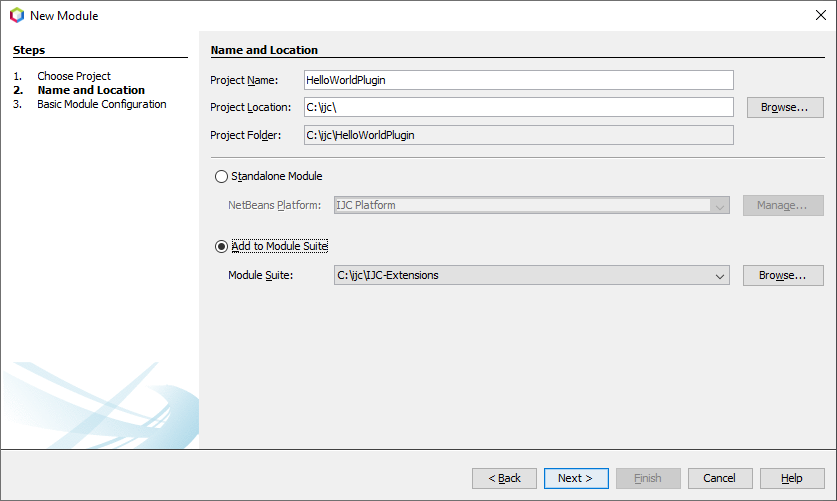The height and width of the screenshot is (501, 837).
Task: Go back with the Back button
Action: [504, 478]
